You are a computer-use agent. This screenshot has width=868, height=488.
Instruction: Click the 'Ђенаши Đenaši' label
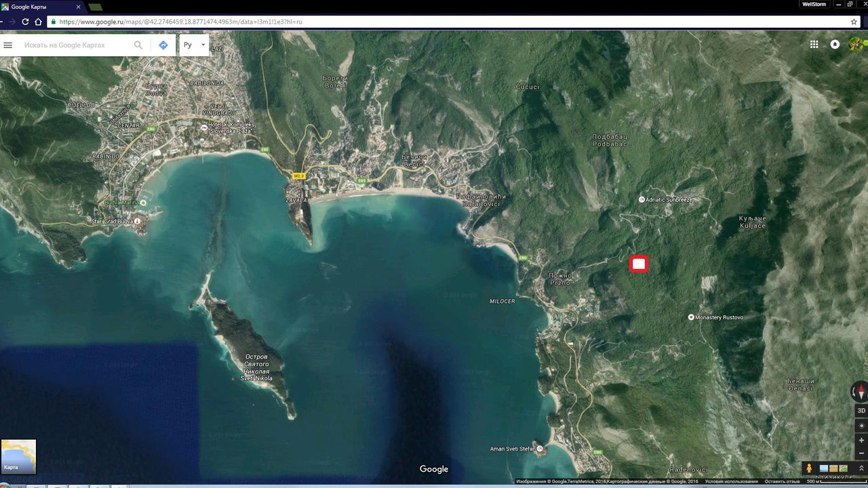click(801, 384)
